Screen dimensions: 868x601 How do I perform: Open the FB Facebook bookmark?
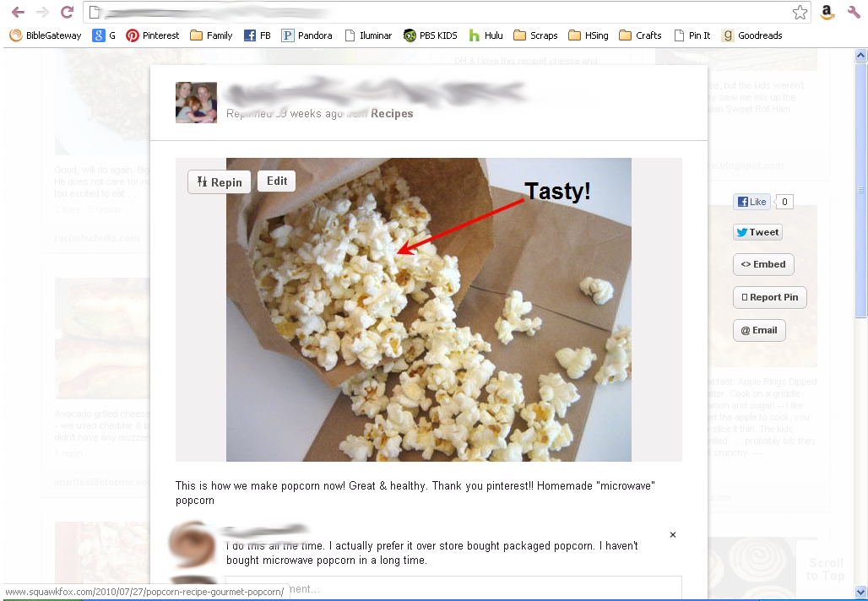click(x=258, y=35)
